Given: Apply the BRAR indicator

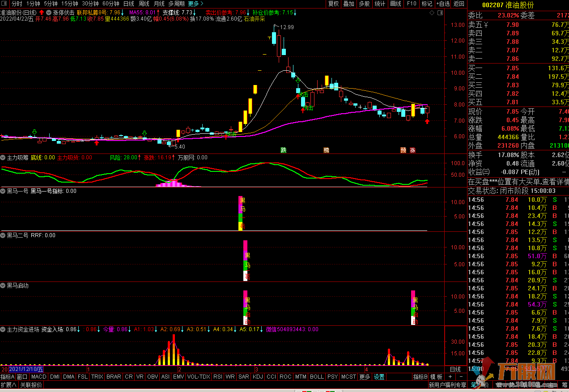Looking at the screenshot, I should (x=114, y=377).
